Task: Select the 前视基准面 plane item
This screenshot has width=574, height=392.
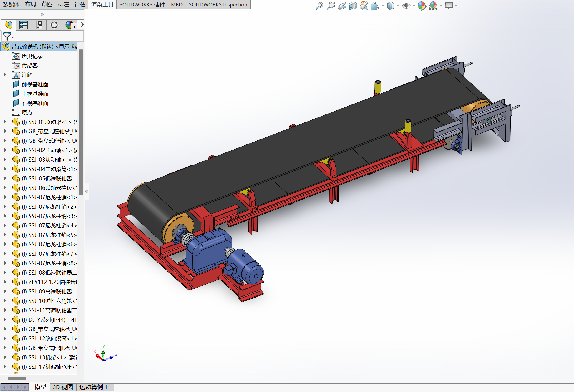Action: pyautogui.click(x=35, y=84)
